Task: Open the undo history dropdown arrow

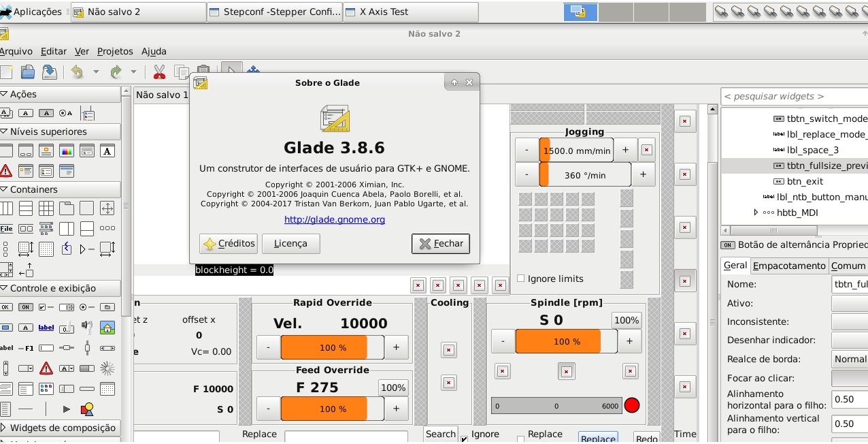Action: pyautogui.click(x=96, y=72)
